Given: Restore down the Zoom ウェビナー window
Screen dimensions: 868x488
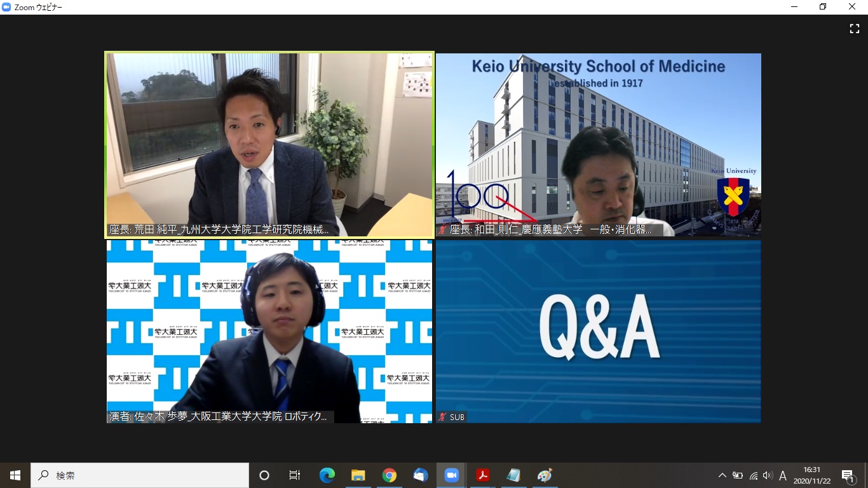Looking at the screenshot, I should 823,7.
